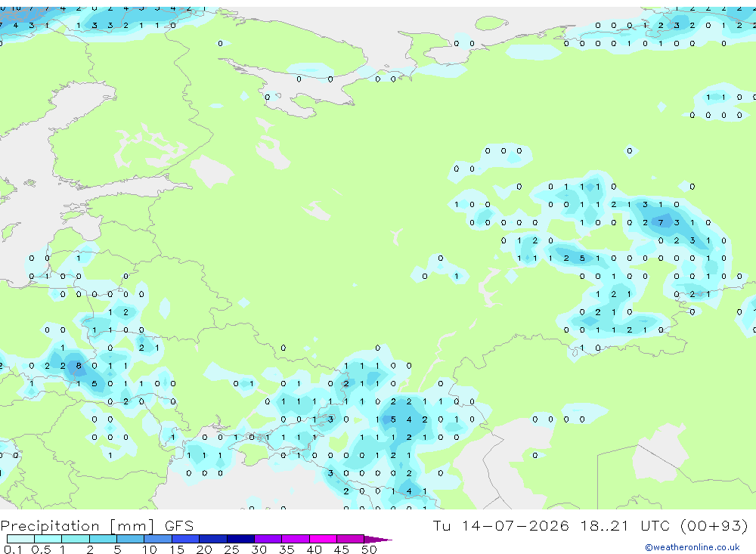Click the map value '7' in eastern rain cell
Screen dimensions: 756x554
(661, 223)
